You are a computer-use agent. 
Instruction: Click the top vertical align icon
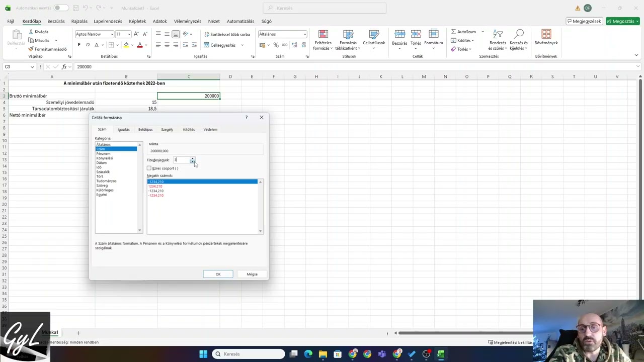pos(158,34)
